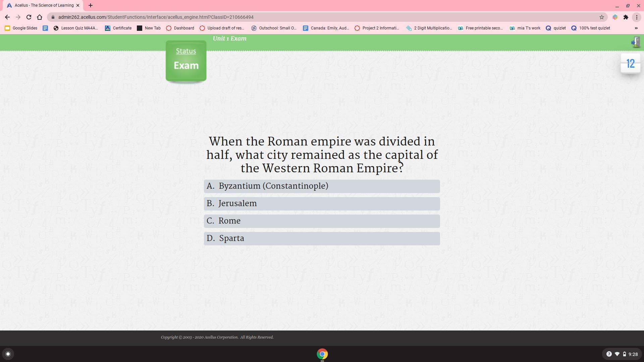Select answer A Byzantium (Constantinople)

pyautogui.click(x=322, y=186)
